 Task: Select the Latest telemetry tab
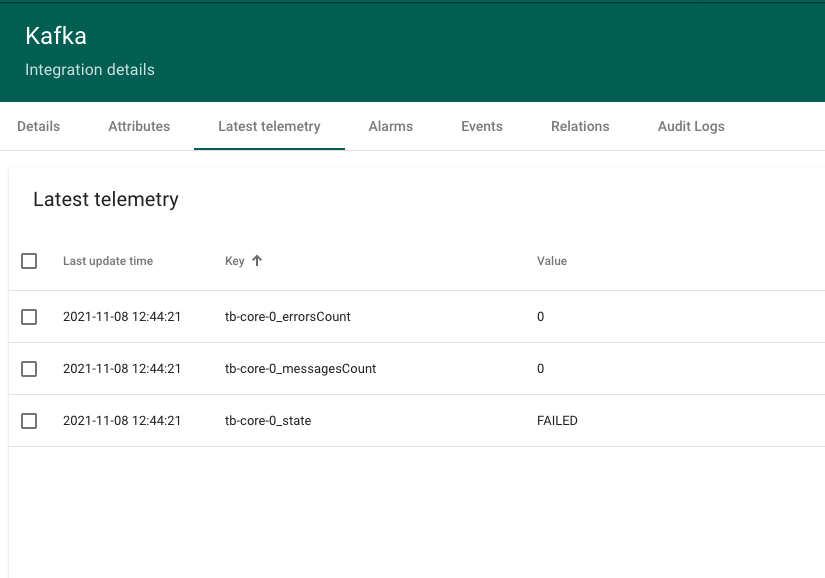pyautogui.click(x=269, y=126)
